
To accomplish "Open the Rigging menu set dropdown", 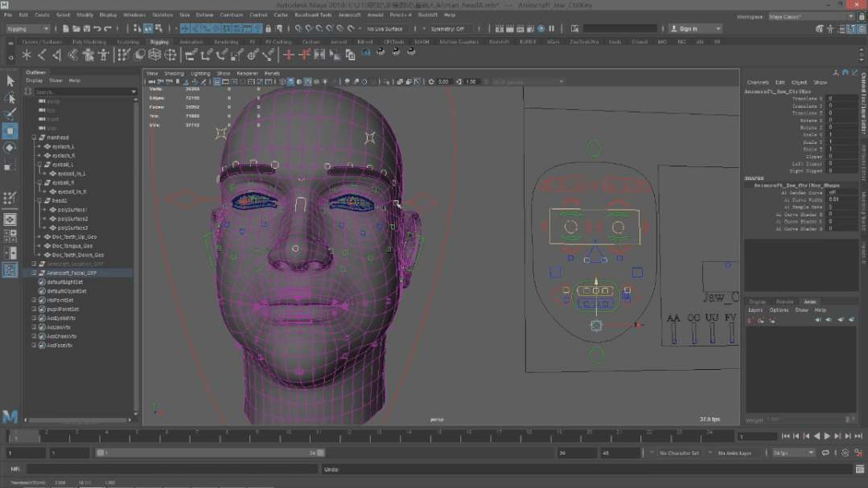I will click(x=27, y=29).
